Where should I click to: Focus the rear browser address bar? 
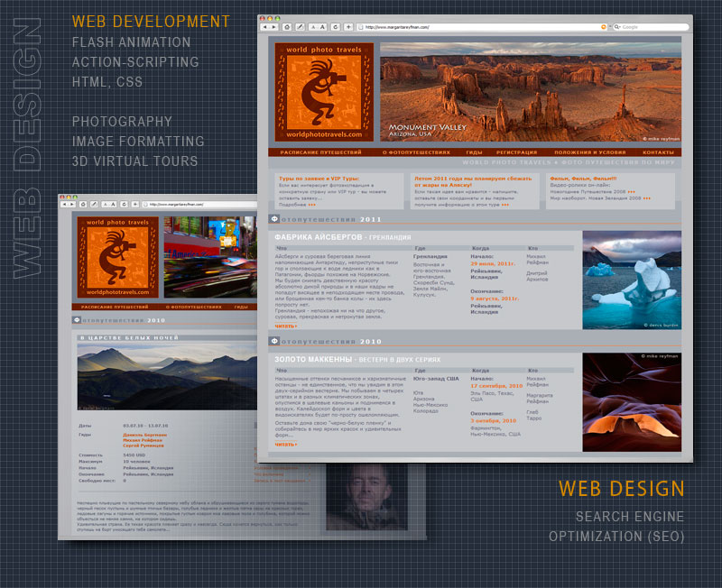pos(199,204)
